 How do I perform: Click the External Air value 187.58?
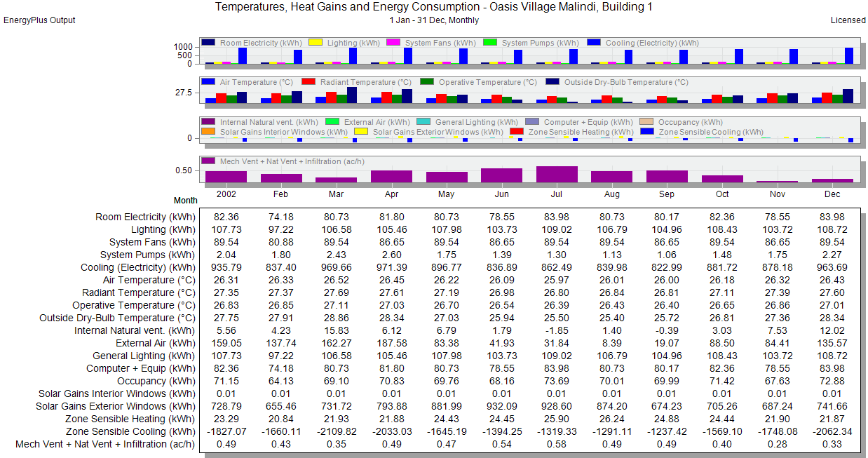click(x=391, y=344)
